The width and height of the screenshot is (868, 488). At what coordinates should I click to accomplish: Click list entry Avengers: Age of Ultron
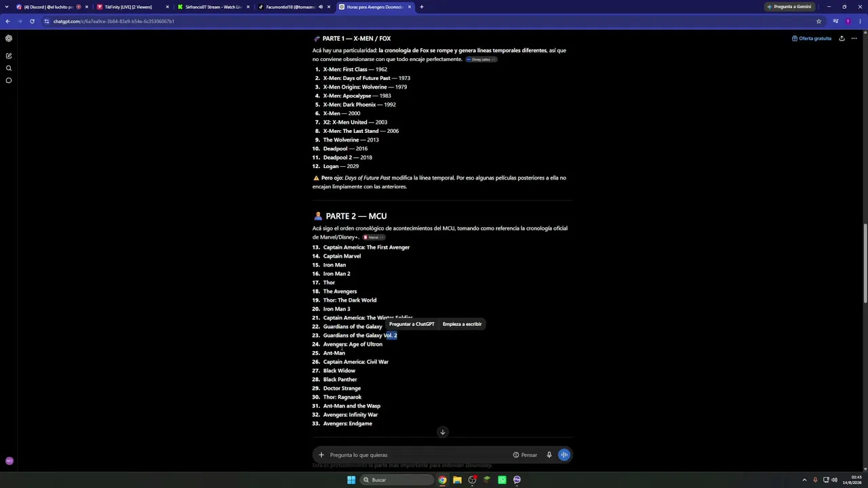pyautogui.click(x=353, y=344)
